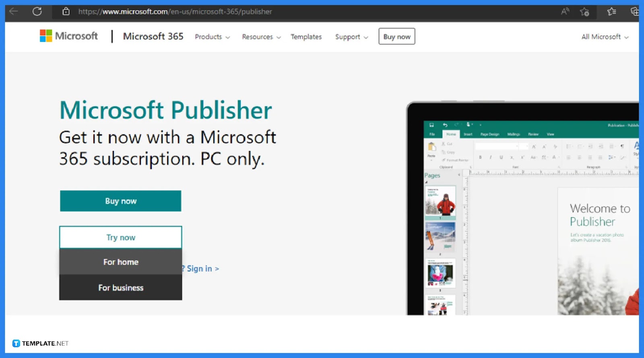Click the microsoft.com URL in the address bar
Image resolution: width=644 pixels, height=358 pixels.
pos(175,12)
